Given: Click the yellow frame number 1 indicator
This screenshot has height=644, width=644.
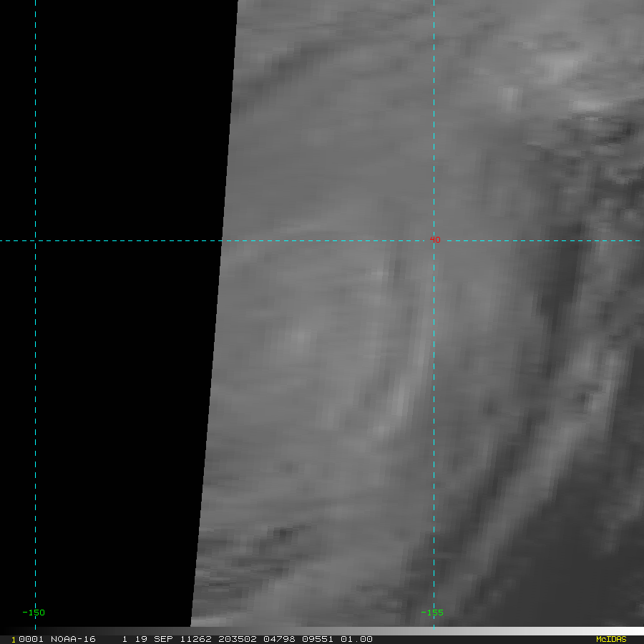Looking at the screenshot, I should point(14,640).
